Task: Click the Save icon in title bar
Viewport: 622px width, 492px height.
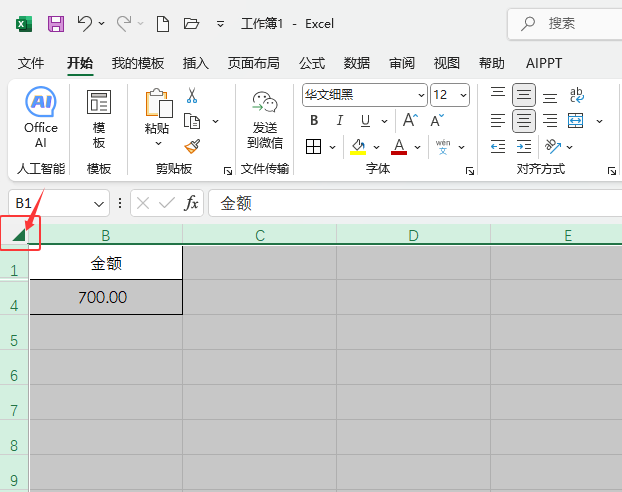Action: [56, 24]
